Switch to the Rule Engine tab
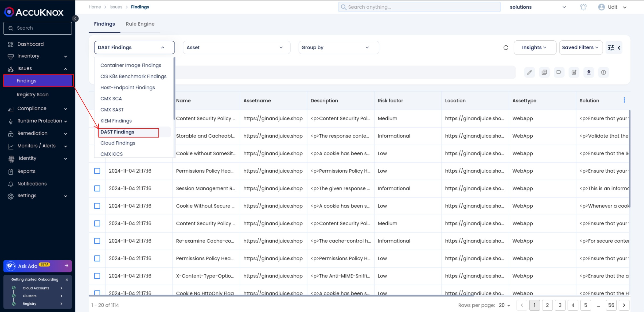 click(x=140, y=24)
